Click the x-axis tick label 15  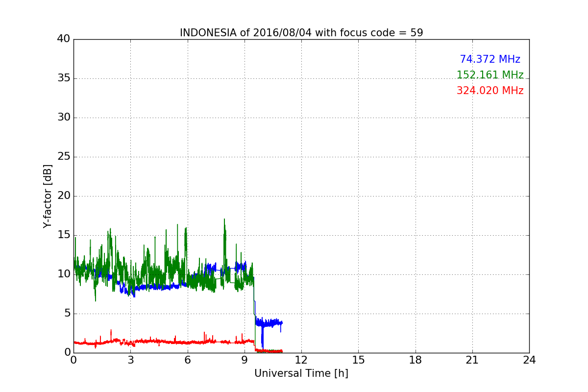pyautogui.click(x=358, y=360)
